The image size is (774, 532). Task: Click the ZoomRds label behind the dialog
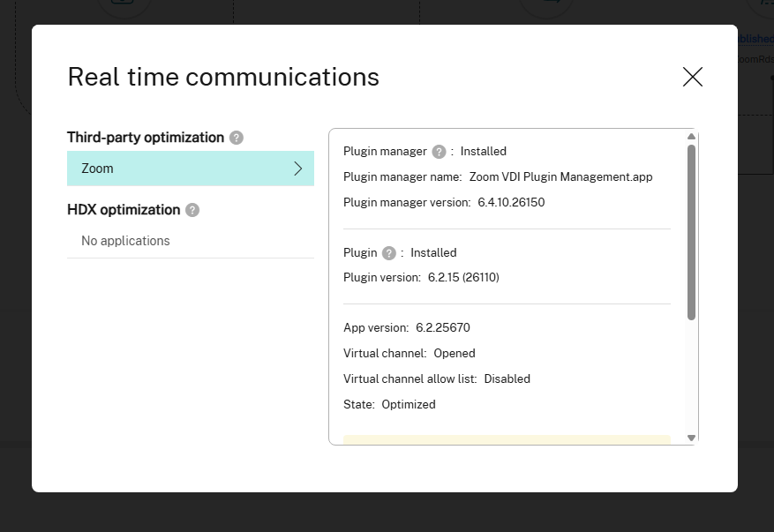tap(754, 59)
